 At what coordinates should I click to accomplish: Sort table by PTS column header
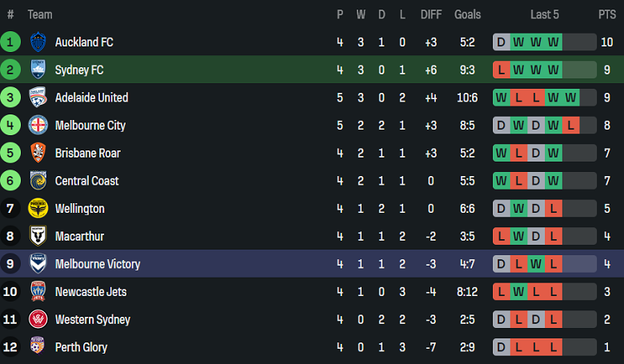click(x=606, y=14)
